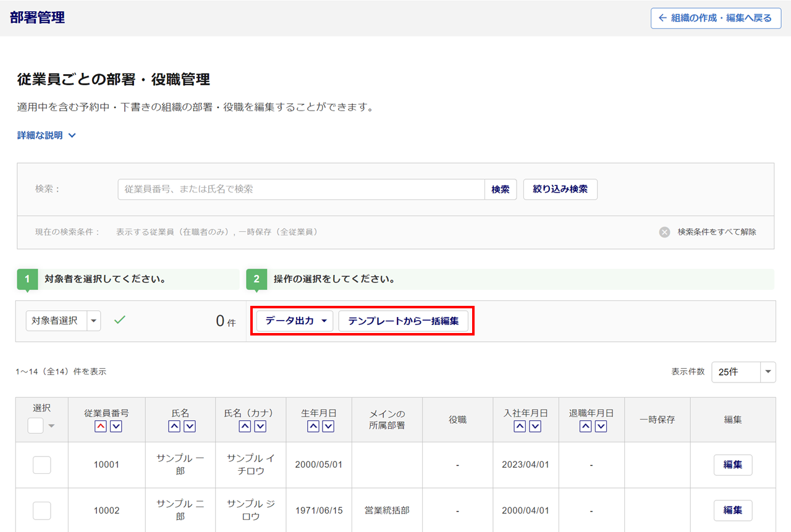This screenshot has width=791, height=532.
Task: Sort 氏名 column descending arrow
Action: [190, 426]
